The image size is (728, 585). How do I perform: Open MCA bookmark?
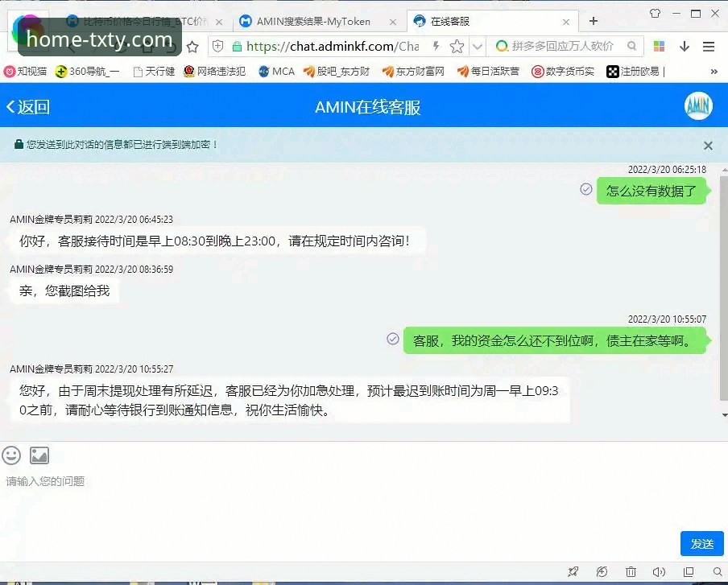(277, 72)
